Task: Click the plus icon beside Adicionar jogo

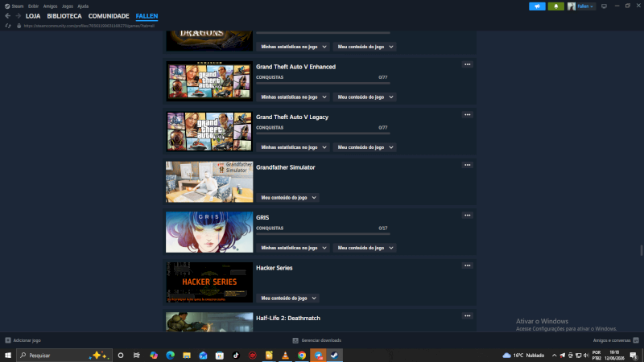Action: tap(8, 340)
